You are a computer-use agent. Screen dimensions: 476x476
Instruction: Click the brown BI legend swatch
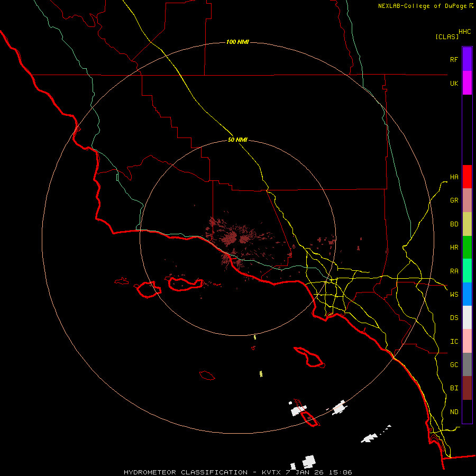click(x=467, y=388)
